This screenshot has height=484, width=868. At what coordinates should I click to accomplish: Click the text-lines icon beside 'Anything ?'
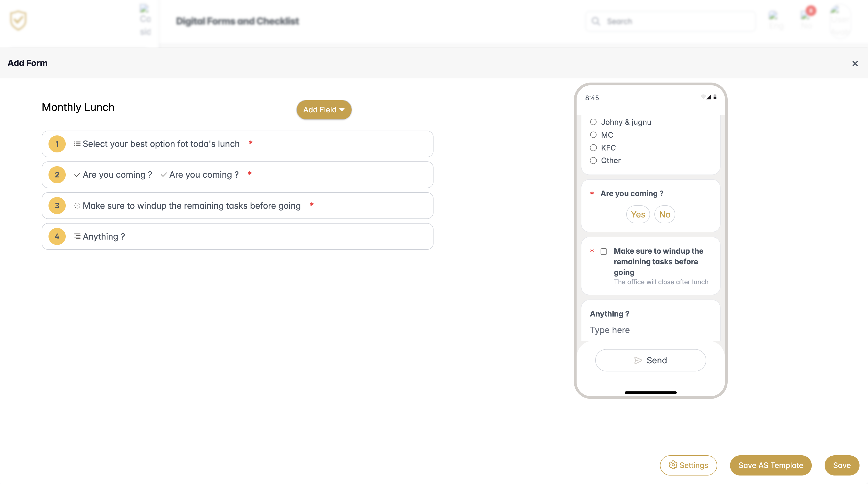click(77, 236)
